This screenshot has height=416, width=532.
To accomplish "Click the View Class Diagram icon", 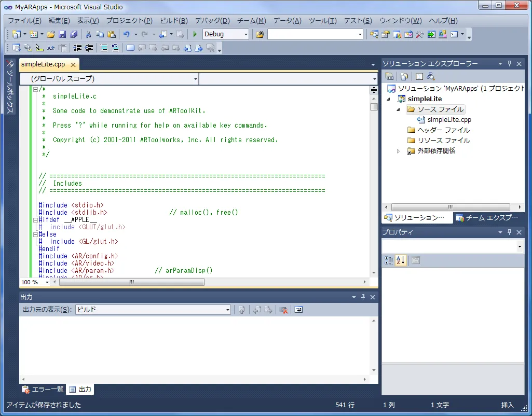I will point(431,77).
